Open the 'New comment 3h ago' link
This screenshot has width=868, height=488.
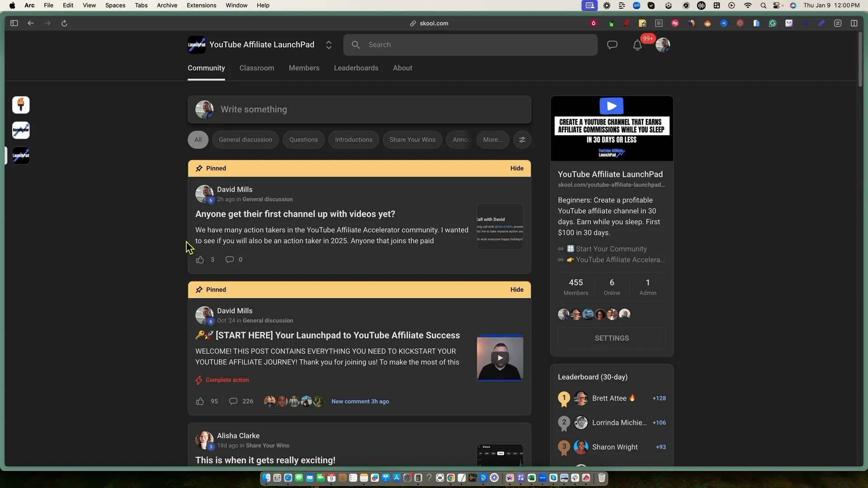click(360, 401)
